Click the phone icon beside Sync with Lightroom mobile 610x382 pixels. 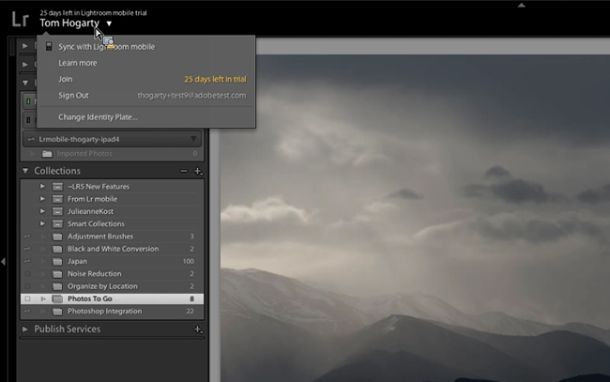[x=49, y=46]
